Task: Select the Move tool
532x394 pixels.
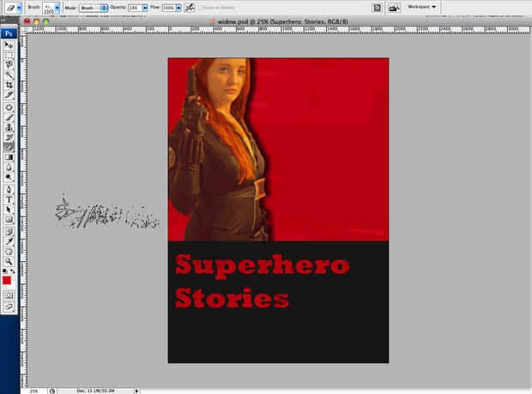Action: (x=9, y=45)
